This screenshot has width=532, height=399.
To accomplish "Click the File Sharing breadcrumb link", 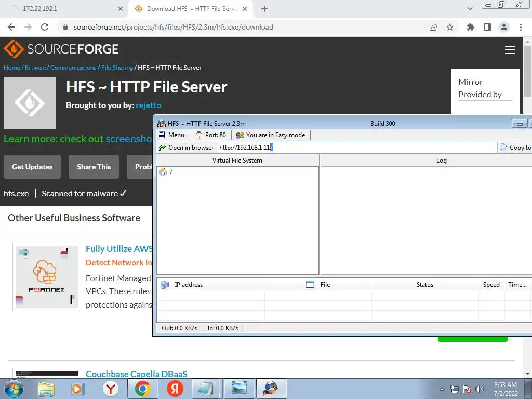I will tap(117, 68).
